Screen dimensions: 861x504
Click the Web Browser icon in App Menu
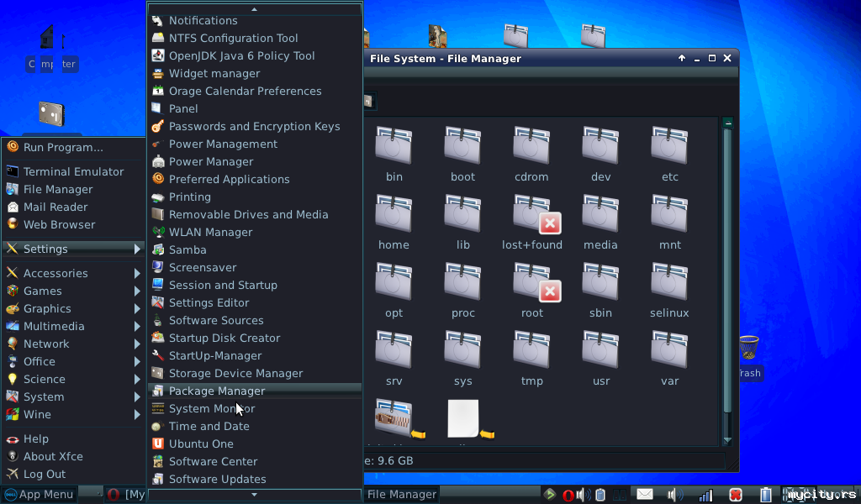click(x=13, y=224)
